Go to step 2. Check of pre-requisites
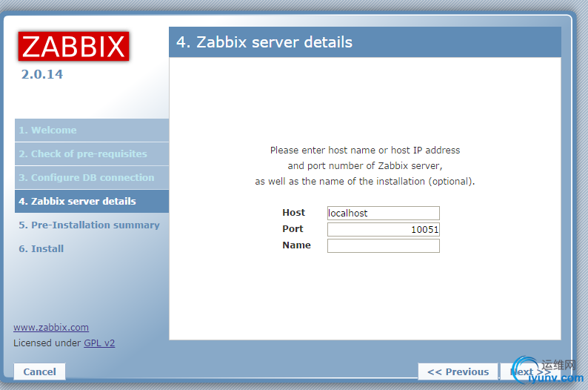This screenshot has height=390, width=588. pos(92,154)
